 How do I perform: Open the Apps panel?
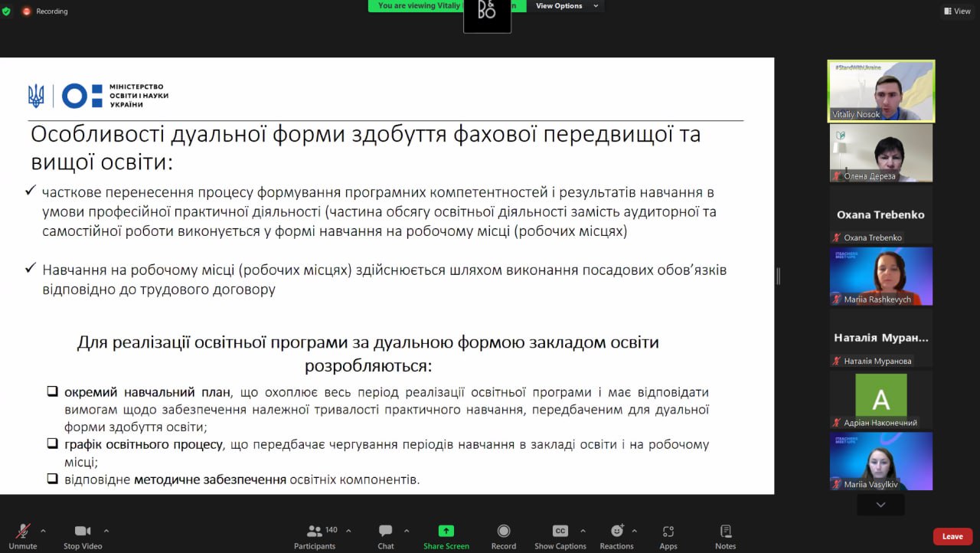click(668, 536)
